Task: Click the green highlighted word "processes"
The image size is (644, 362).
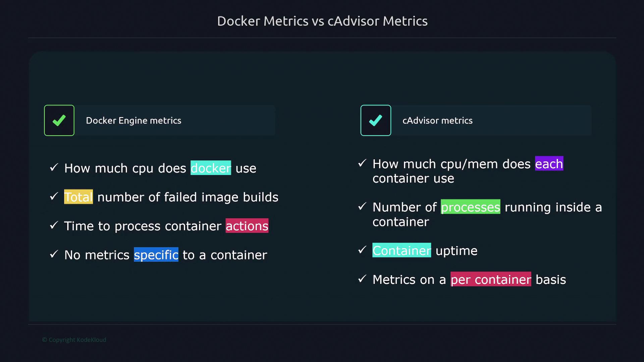Action: pyautogui.click(x=470, y=207)
